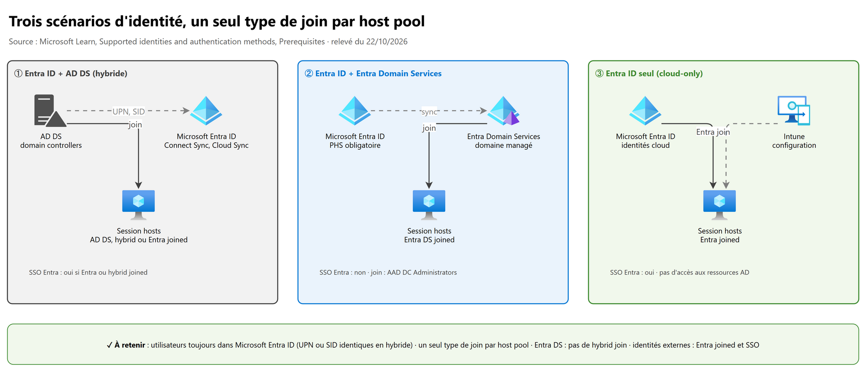The width and height of the screenshot is (868, 373).
Task: Select the heading '② Entra ID + Entra Domain Services'
Action: [373, 73]
